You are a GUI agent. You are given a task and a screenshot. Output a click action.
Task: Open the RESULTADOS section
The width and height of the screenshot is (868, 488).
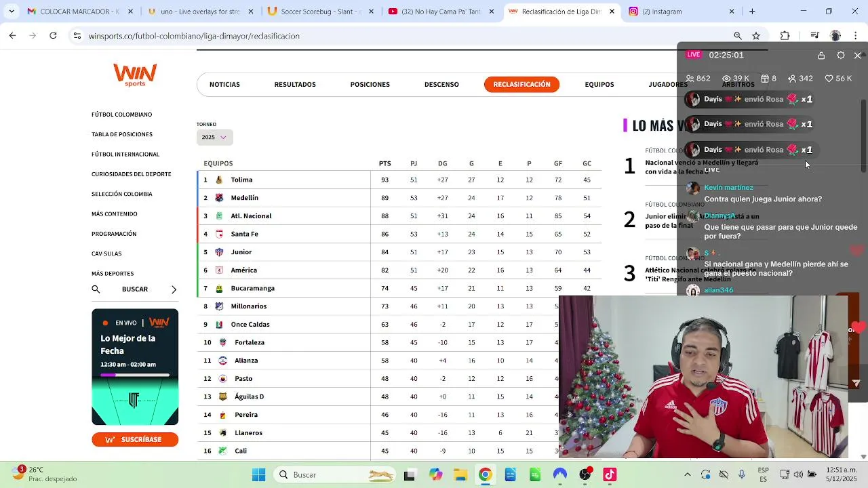pyautogui.click(x=295, y=85)
